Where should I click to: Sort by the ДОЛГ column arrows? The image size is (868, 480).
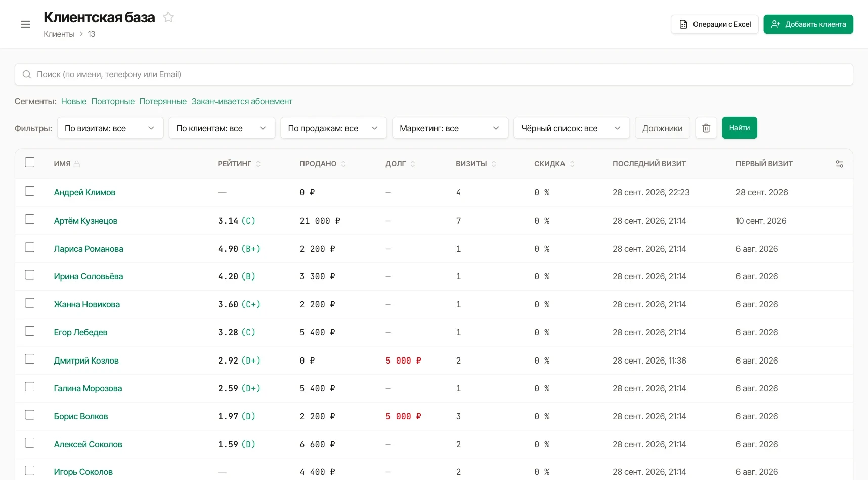pos(413,164)
